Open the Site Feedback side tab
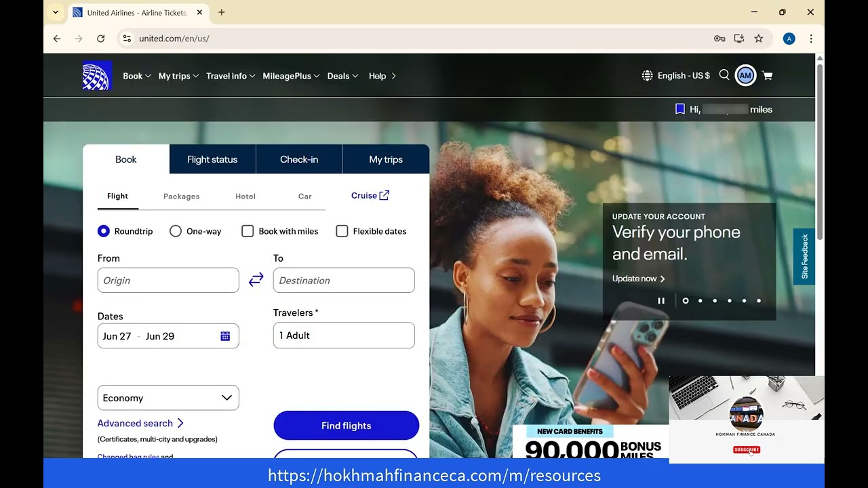 [804, 256]
